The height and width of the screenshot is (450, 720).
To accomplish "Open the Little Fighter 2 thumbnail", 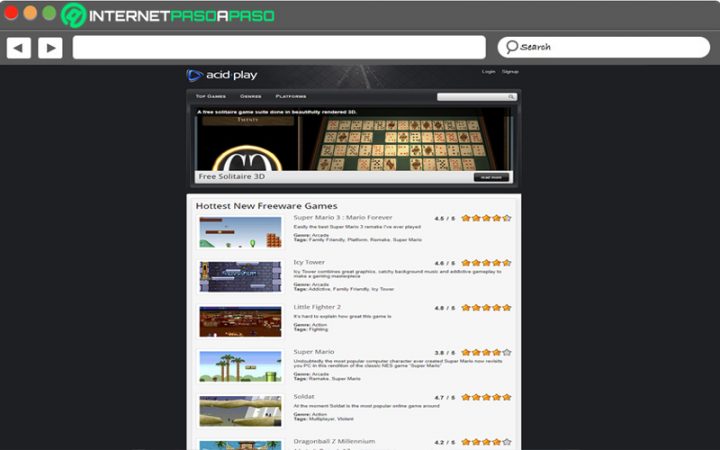I will pyautogui.click(x=240, y=322).
